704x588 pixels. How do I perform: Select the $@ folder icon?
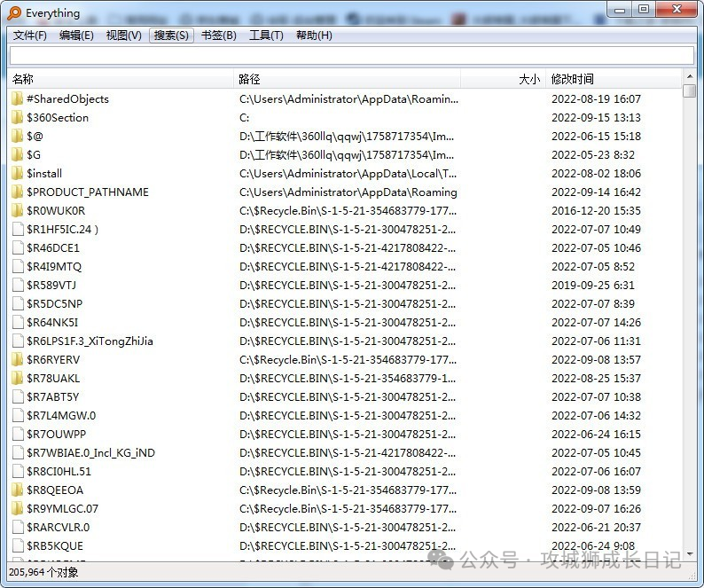(17, 136)
